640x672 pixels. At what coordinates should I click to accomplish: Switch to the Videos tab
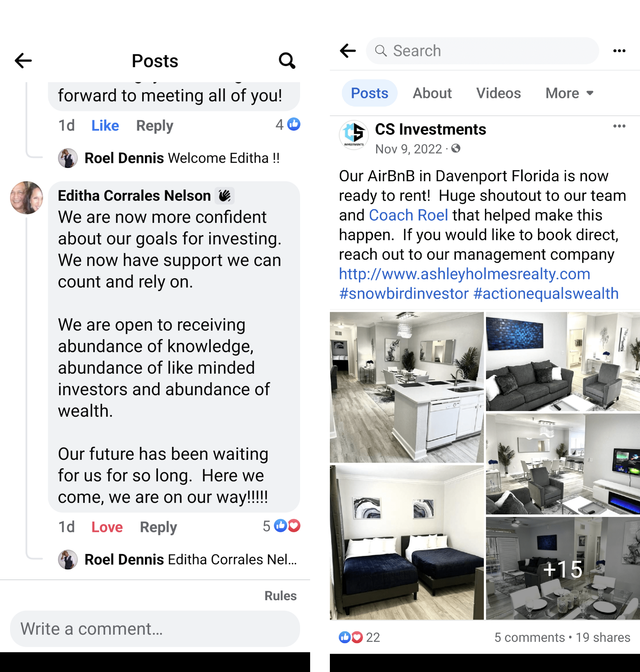[x=498, y=93]
